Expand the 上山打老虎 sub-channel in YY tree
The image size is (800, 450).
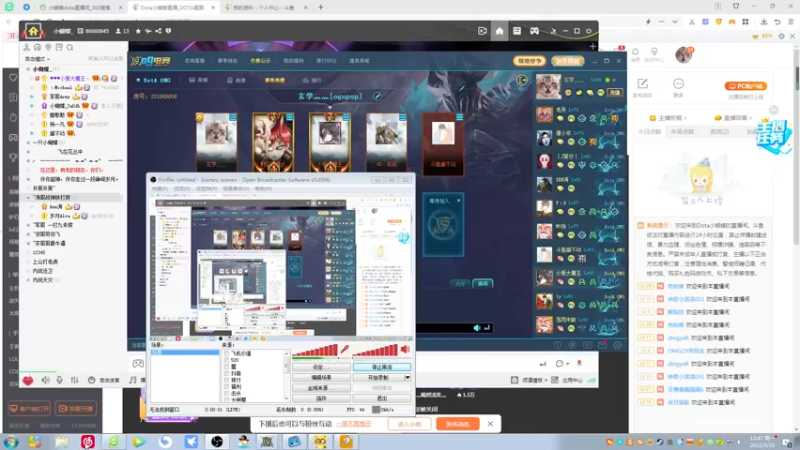[x=29, y=262]
